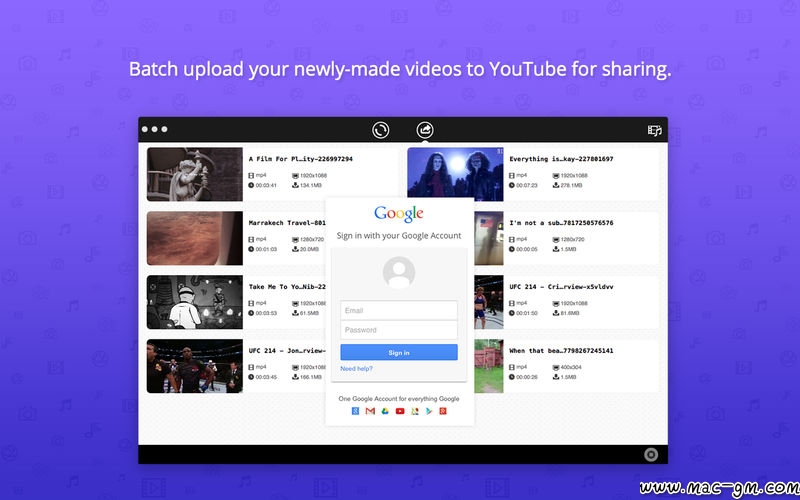Click the download icon beside 81.6MB

[556, 313]
